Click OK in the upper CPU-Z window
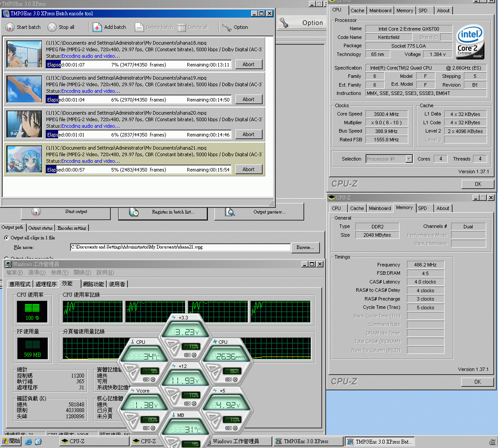This screenshot has width=498, height=448. 478,184
